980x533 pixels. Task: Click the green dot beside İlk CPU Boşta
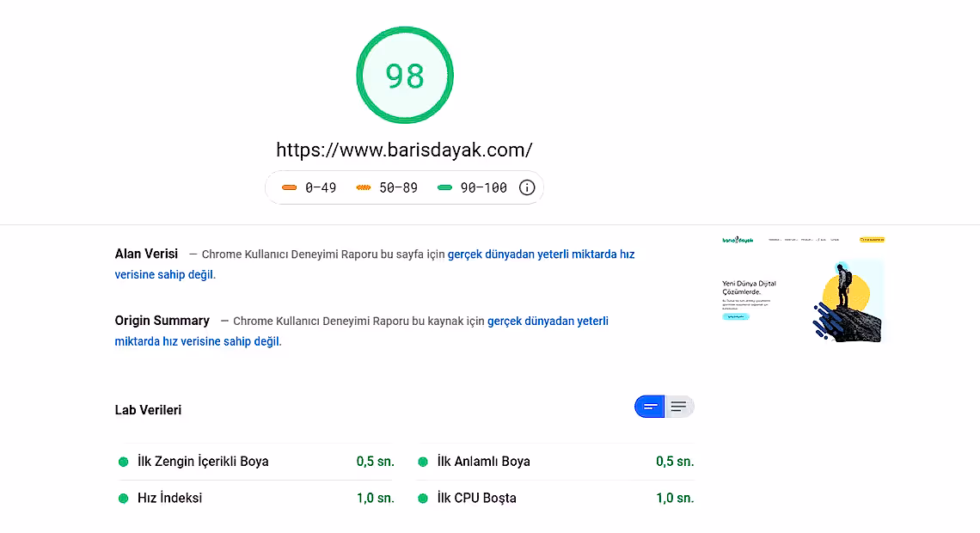[422, 498]
